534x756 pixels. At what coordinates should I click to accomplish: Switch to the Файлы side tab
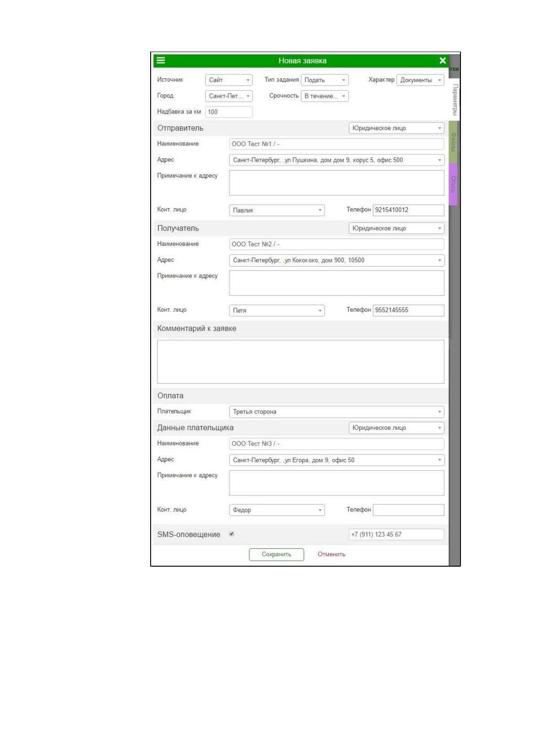pos(453,142)
